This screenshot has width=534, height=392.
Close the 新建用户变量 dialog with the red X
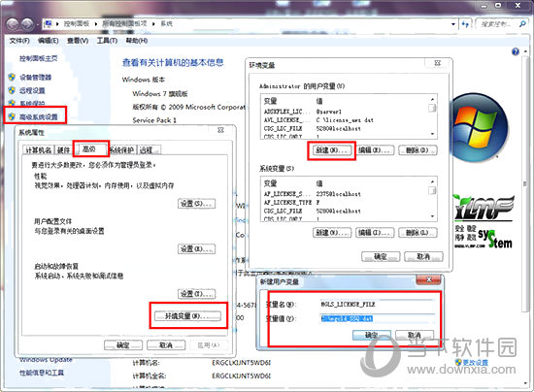[429, 279]
